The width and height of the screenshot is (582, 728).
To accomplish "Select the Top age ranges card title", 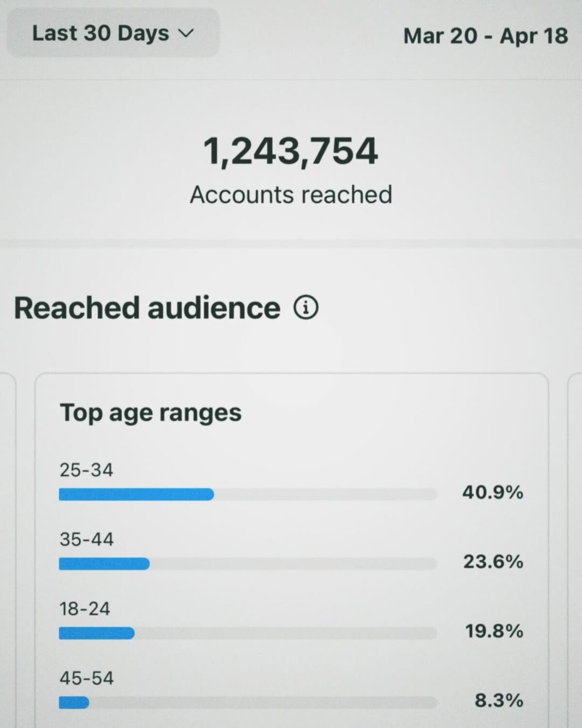I will click(x=150, y=413).
